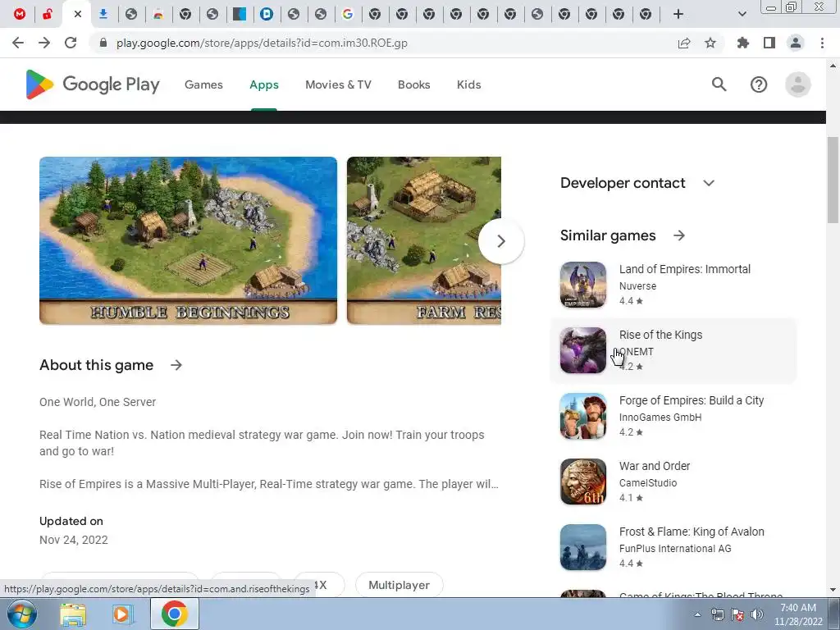Show next screenshot with carousel arrow
Image resolution: width=840 pixels, height=630 pixels.
(501, 241)
